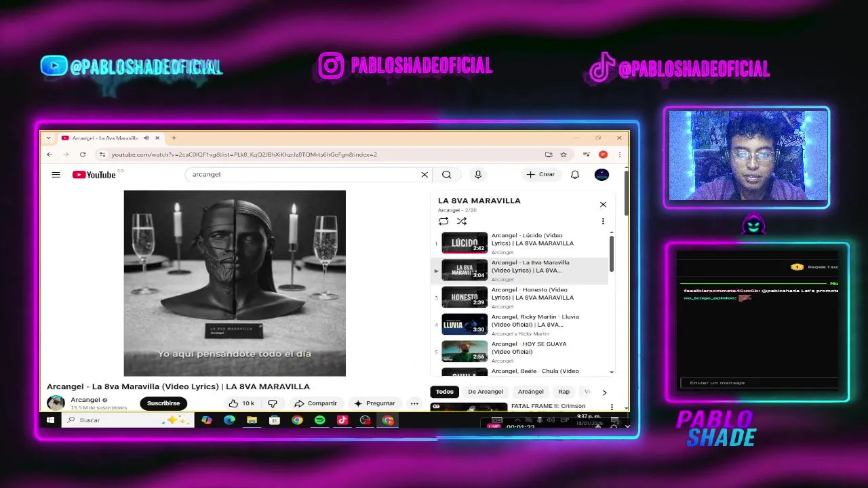Image resolution: width=868 pixels, height=488 pixels.
Task: Open the Arcangel channel avatar
Action: pyautogui.click(x=56, y=403)
